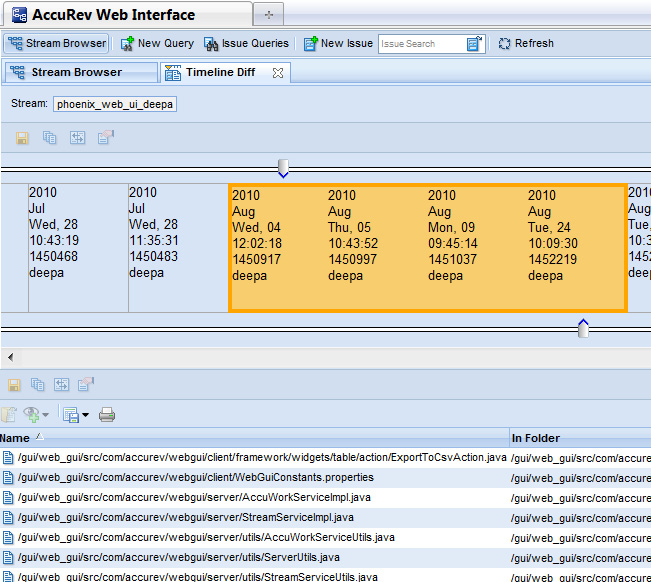
Task: Click the diff arrows icon in the lower toolbar
Action: (x=61, y=384)
